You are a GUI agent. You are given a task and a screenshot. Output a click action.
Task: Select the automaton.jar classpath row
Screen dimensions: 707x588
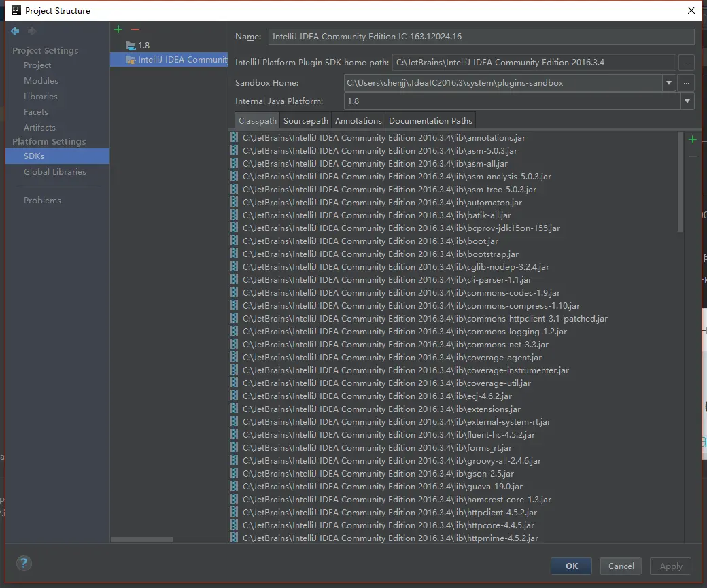(453, 203)
